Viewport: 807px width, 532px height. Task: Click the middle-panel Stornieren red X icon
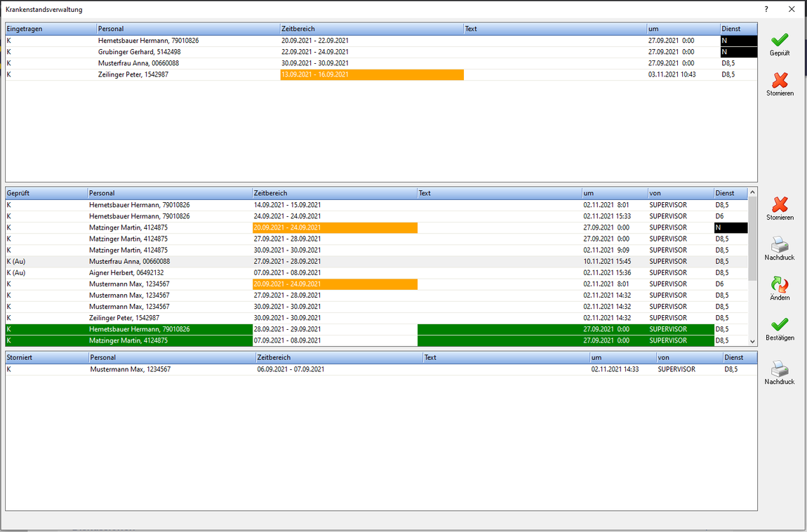(x=780, y=204)
